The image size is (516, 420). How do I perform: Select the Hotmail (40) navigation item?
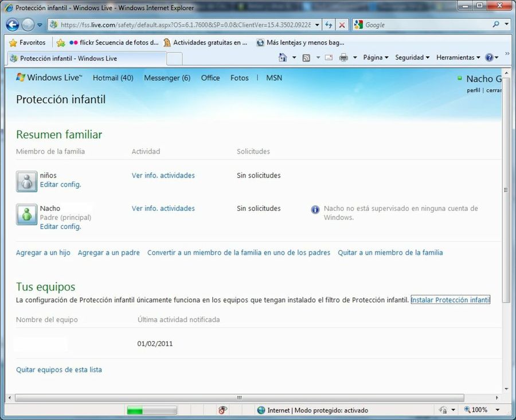112,77
